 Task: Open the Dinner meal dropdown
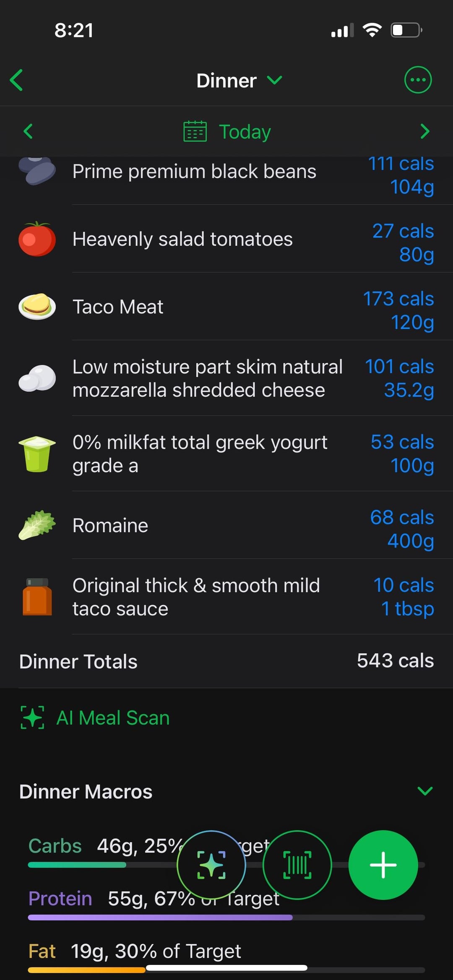pyautogui.click(x=239, y=80)
